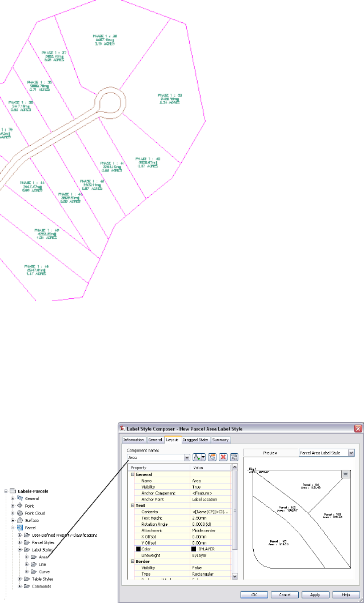Open the Summary tab
This screenshot has width=364, height=603.
point(220,440)
